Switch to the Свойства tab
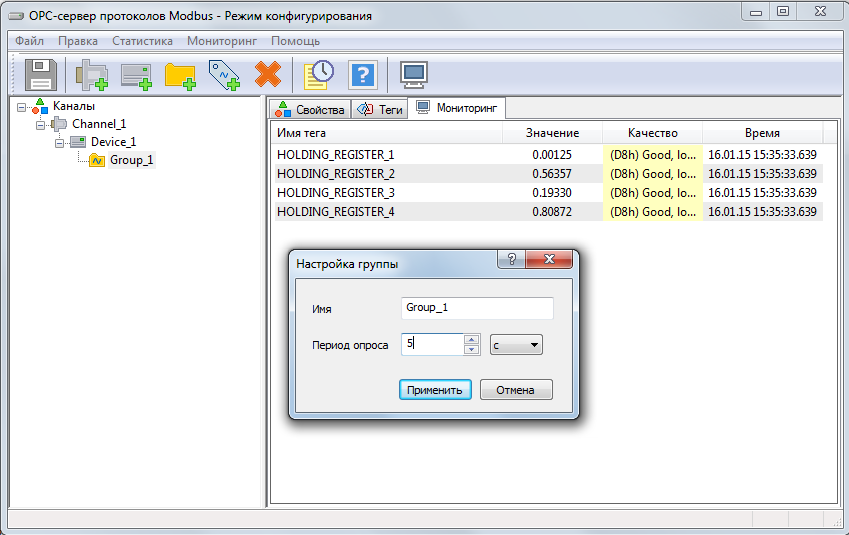Screen dimensions: 849x535 point(310,109)
